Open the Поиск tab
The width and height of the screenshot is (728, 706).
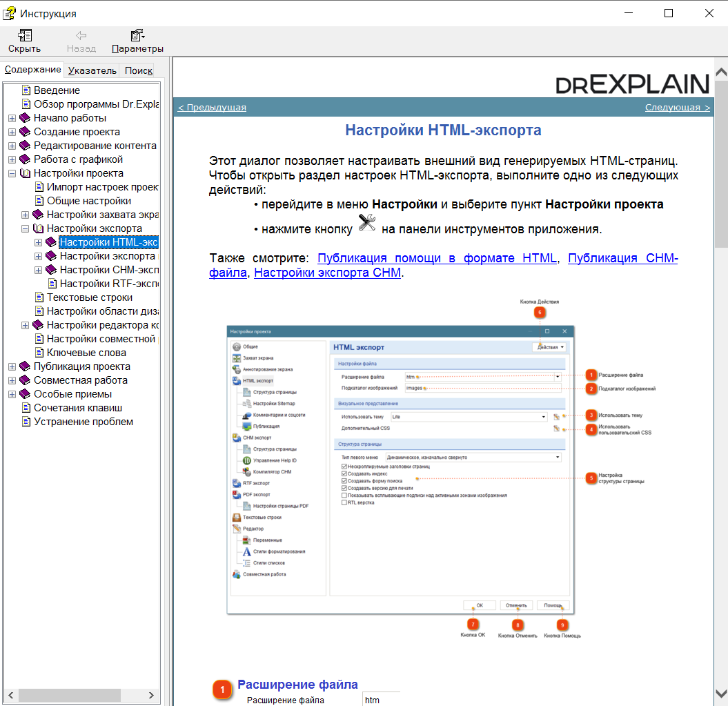click(139, 70)
